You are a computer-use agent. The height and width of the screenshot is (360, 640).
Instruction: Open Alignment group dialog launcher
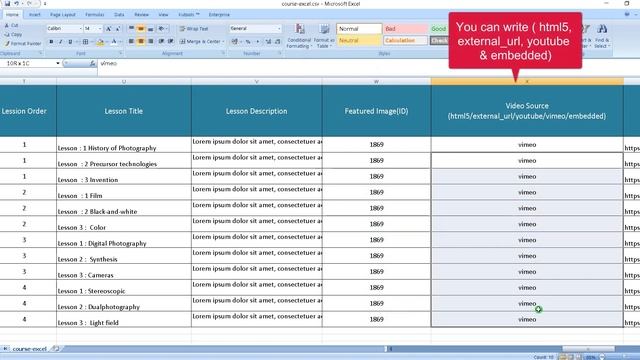pos(223,53)
